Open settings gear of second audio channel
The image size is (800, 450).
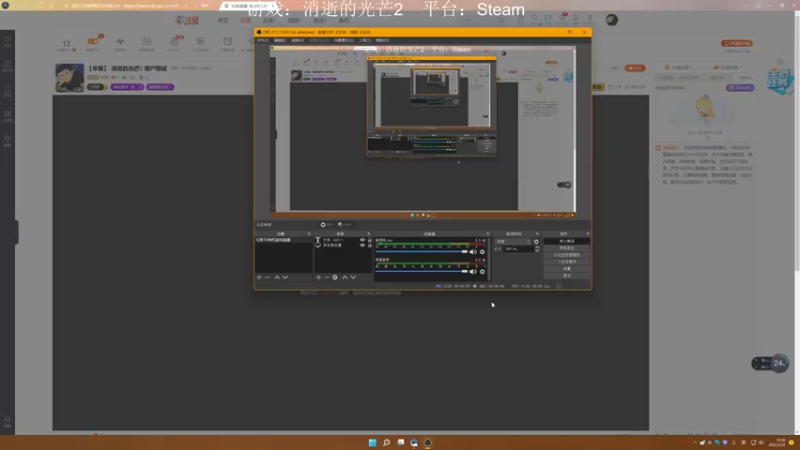click(x=482, y=271)
